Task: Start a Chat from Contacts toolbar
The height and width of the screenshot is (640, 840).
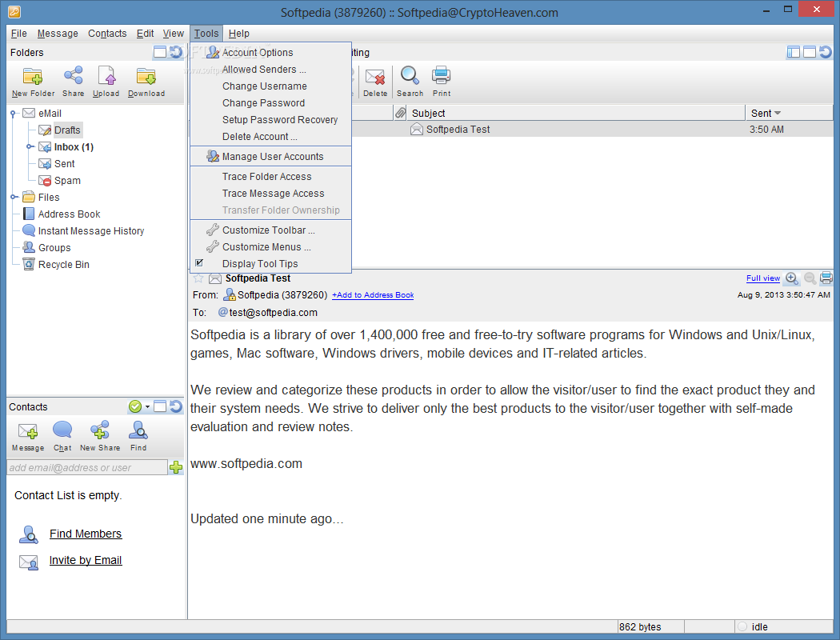Action: [x=62, y=430]
